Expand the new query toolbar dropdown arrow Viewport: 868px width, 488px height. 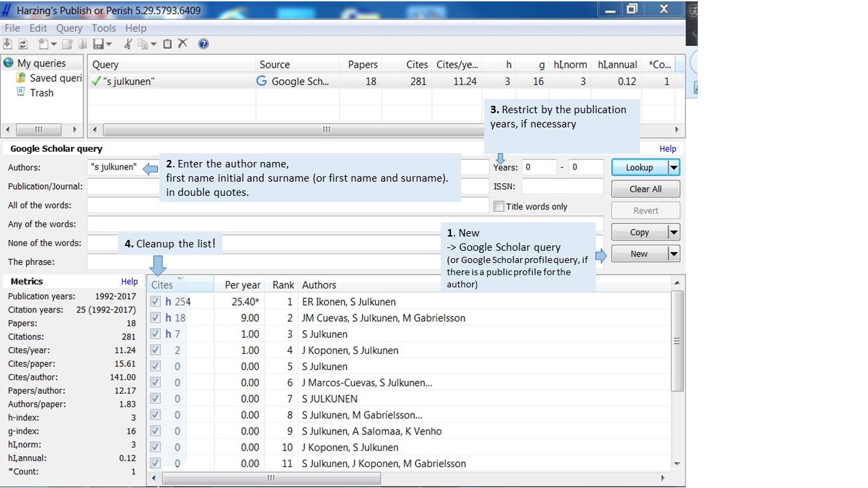point(54,44)
